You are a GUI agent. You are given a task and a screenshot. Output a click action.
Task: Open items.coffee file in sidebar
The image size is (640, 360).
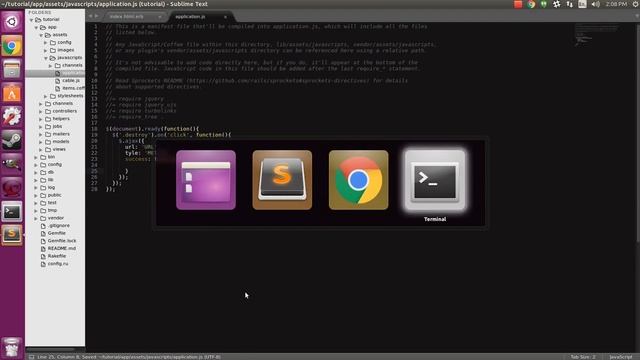[73, 88]
